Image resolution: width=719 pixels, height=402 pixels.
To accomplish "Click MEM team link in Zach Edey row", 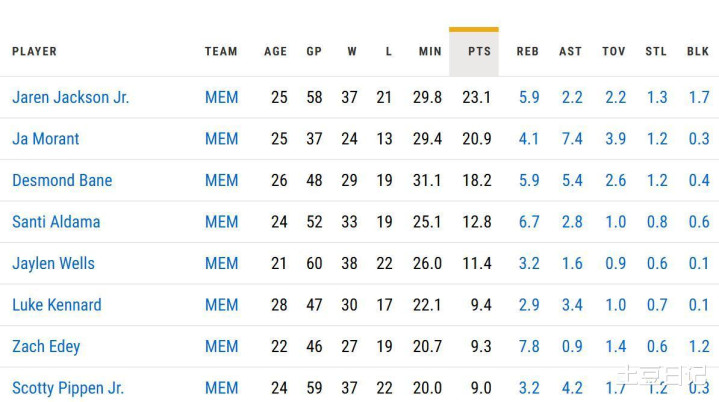I will [x=221, y=346].
